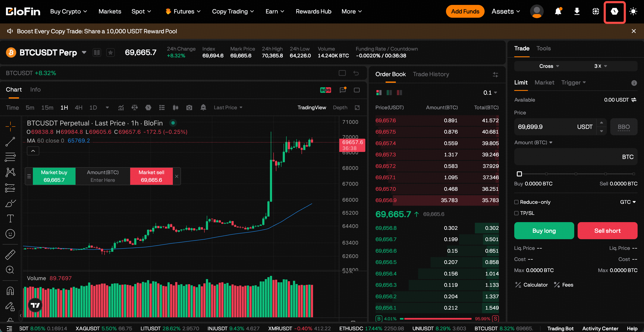Toggle the B/S marks on chart
Image resolution: width=644 pixels, height=332 pixels.
pos(325,90)
